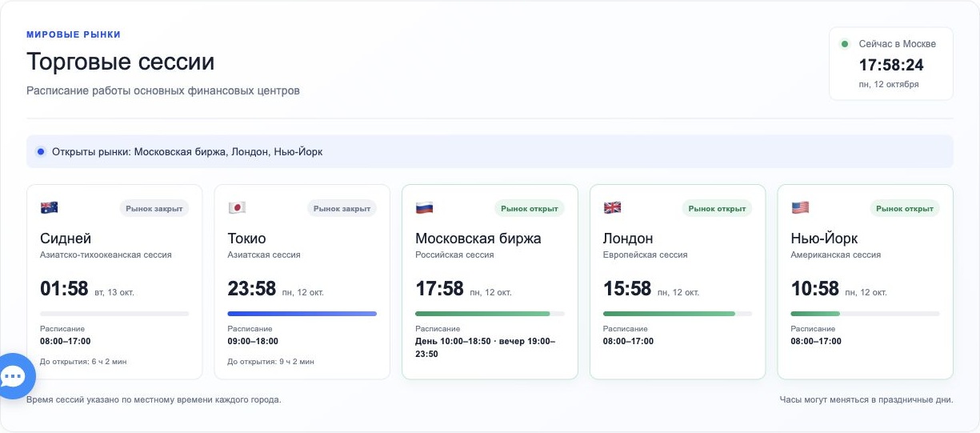Click the Japanese flag on Tokyo card
The width and height of the screenshot is (980, 433).
pos(237,208)
